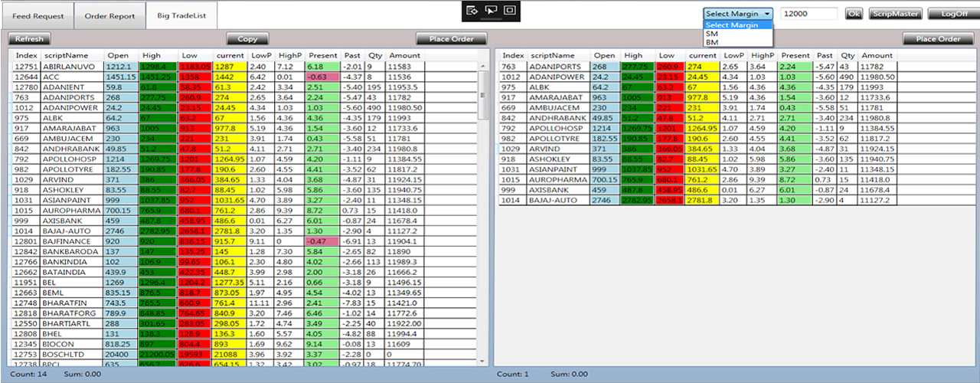Image resolution: width=980 pixels, height=383 pixels.
Task: Select BHARATFIN in the left table
Action: pyautogui.click(x=243, y=303)
